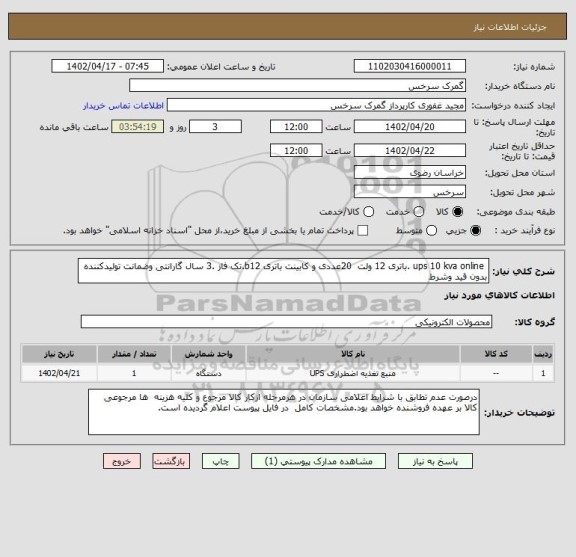Click the province field خراسان رضوی
Image resolution: width=576 pixels, height=557 pixels.
pyautogui.click(x=410, y=172)
